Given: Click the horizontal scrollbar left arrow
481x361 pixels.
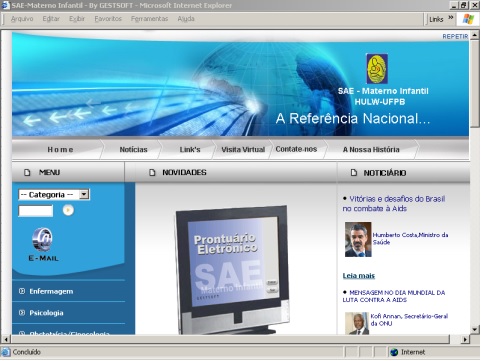Looking at the screenshot, I should click(x=6, y=339).
